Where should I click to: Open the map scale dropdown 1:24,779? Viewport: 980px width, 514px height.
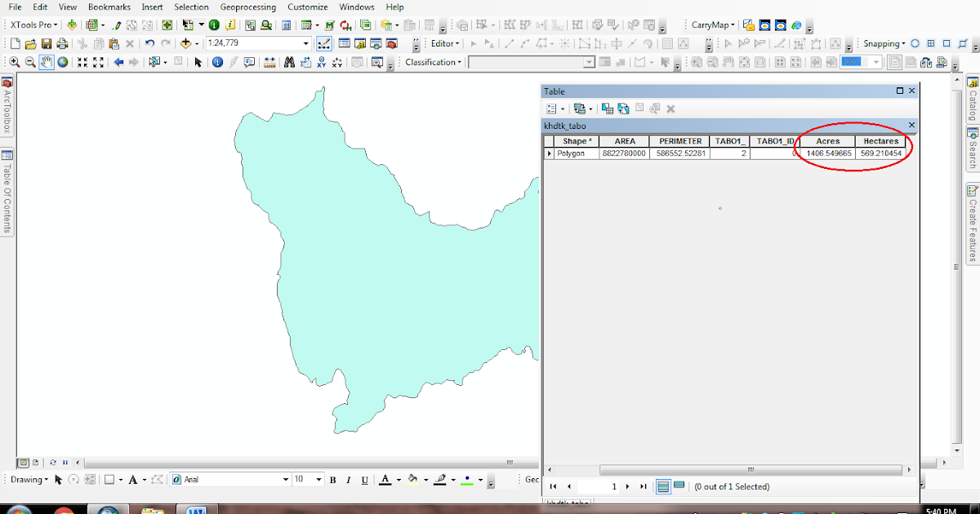305,43
